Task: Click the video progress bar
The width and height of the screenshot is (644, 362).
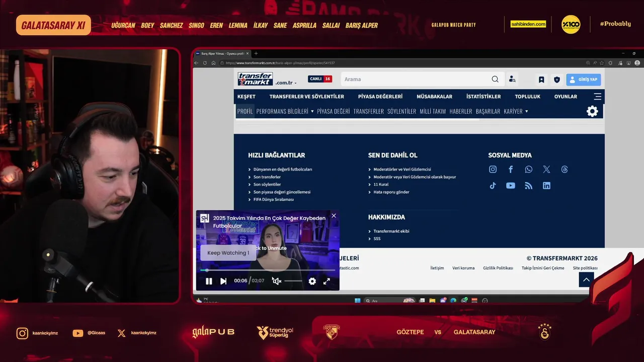Action: [268, 270]
